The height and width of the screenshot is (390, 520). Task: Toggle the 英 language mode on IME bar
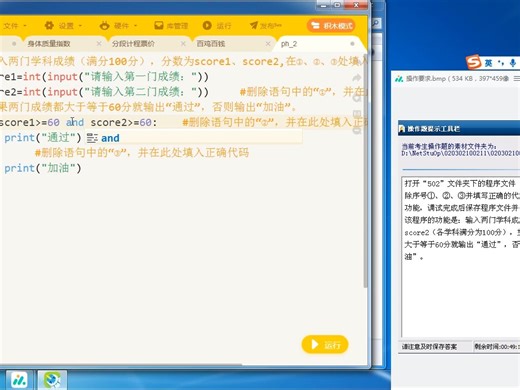point(488,63)
